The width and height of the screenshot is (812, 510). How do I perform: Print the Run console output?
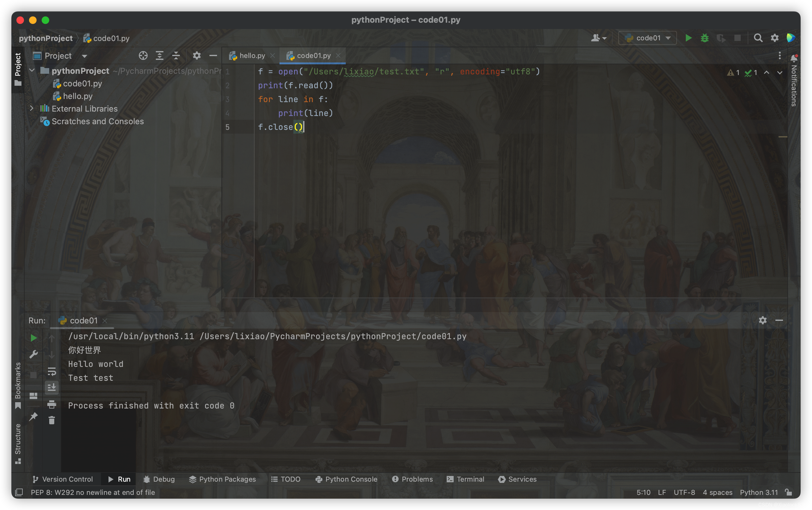point(52,404)
